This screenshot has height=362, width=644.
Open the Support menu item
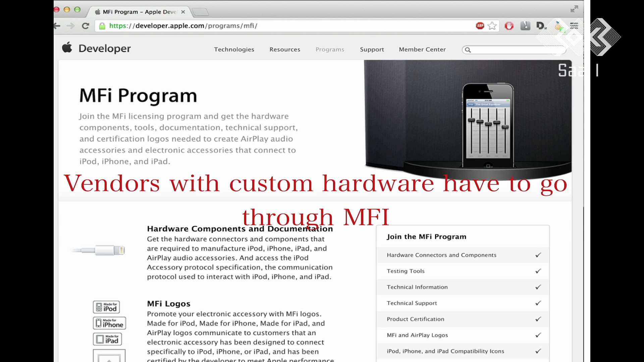coord(372,49)
